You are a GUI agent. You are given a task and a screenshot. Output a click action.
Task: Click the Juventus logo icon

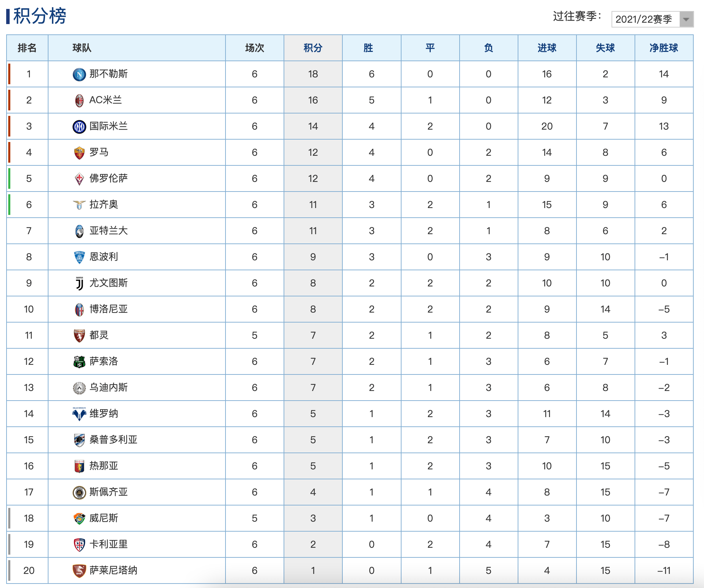tap(79, 283)
